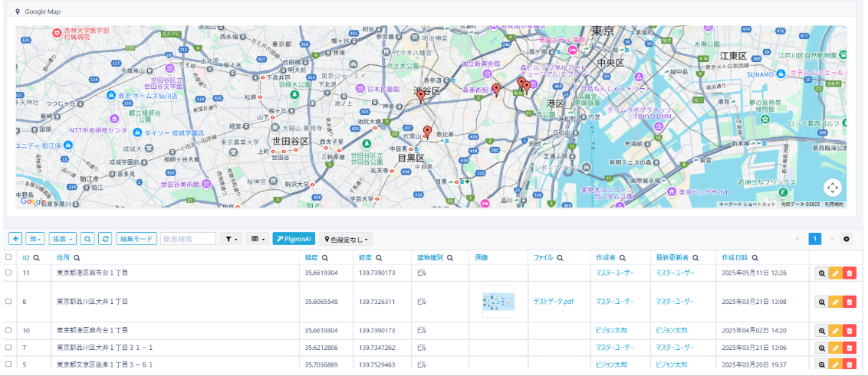Click the magnifier search button in the toolbar
868x376 pixels.
point(87,239)
